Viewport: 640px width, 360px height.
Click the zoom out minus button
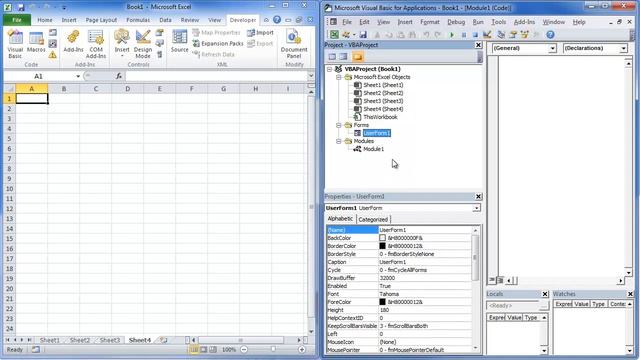pos(244,349)
